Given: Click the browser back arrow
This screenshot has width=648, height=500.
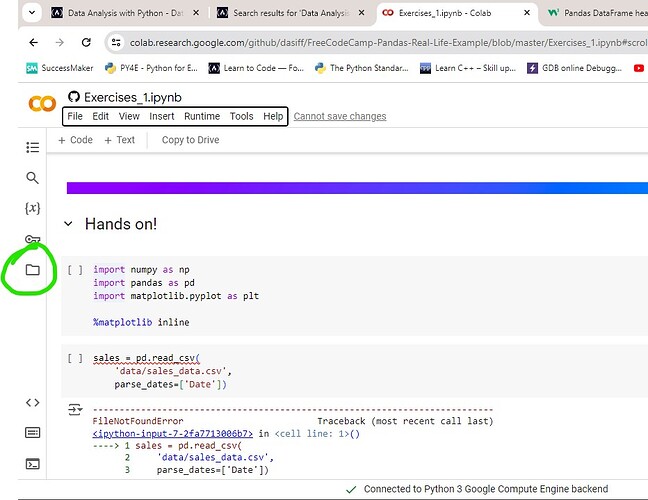Looking at the screenshot, I should point(33,42).
